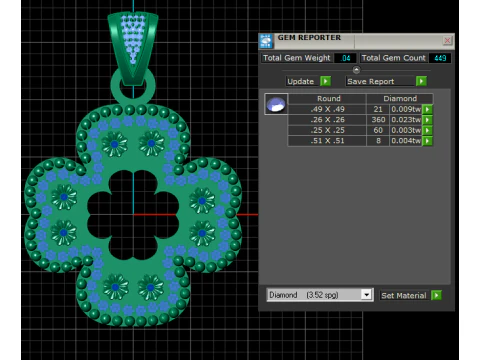Click the 'Round' column header
This screenshot has height=360, width=480.
point(328,99)
